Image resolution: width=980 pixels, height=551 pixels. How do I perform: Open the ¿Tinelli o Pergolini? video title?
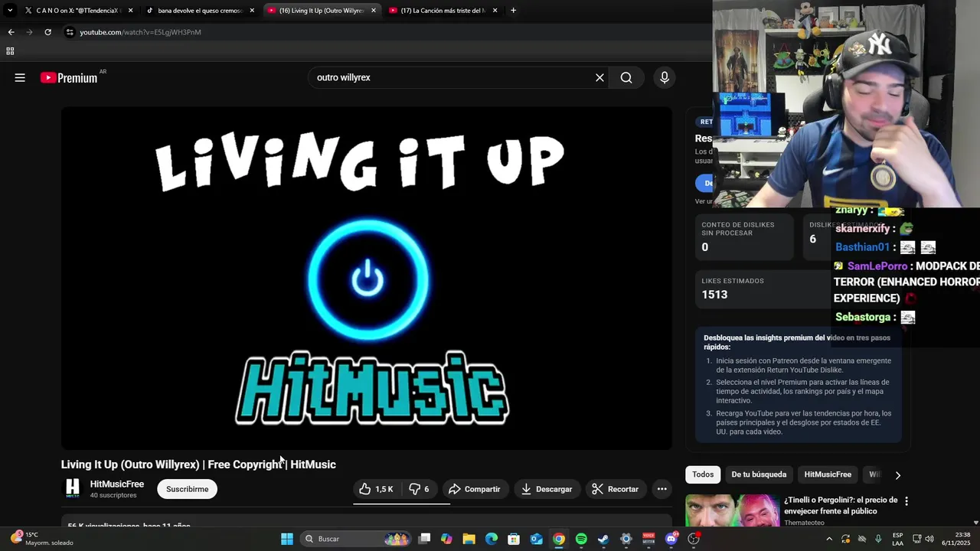tap(841, 505)
